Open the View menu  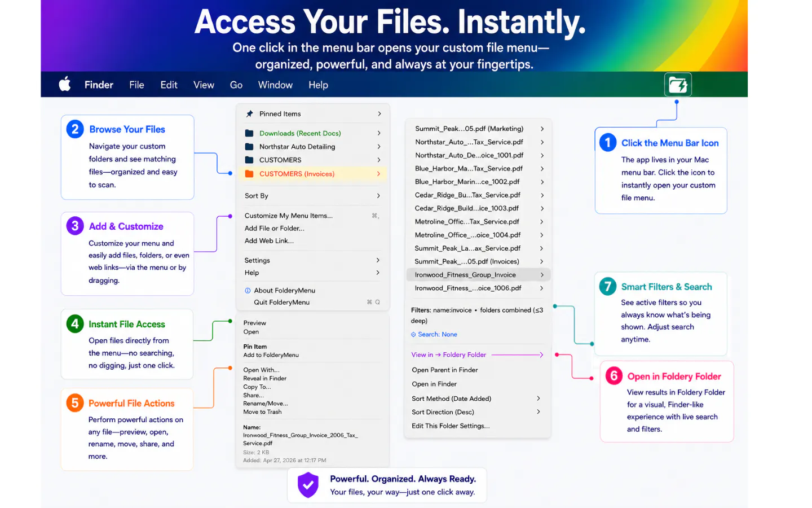[204, 85]
